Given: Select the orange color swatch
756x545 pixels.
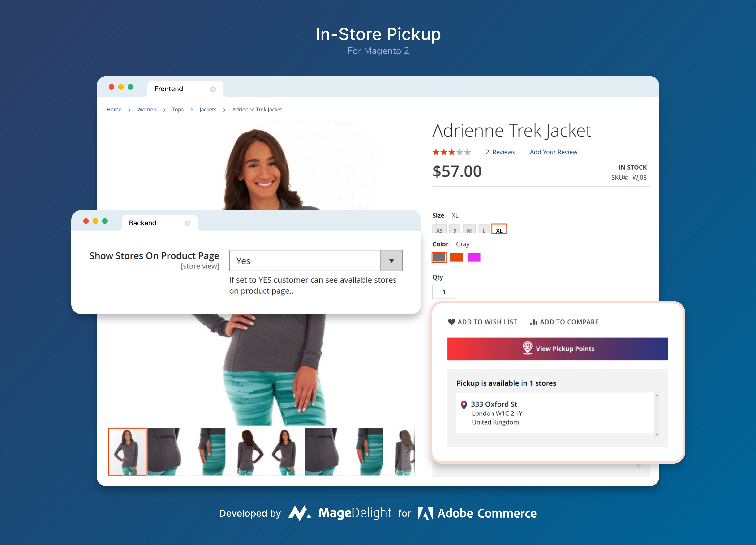Looking at the screenshot, I should (x=457, y=257).
